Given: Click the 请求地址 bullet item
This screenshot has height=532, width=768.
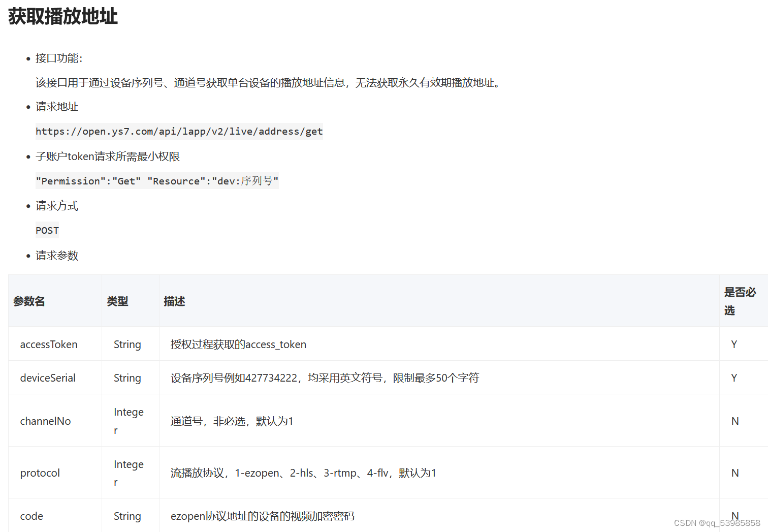Looking at the screenshot, I should point(56,106).
